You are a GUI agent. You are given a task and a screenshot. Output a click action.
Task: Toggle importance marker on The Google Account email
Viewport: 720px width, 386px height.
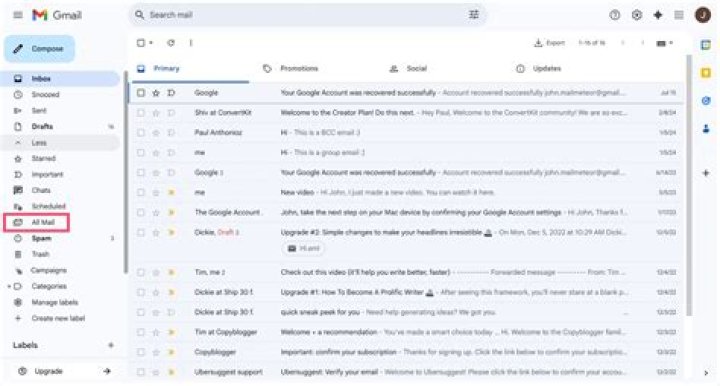[x=171, y=213]
